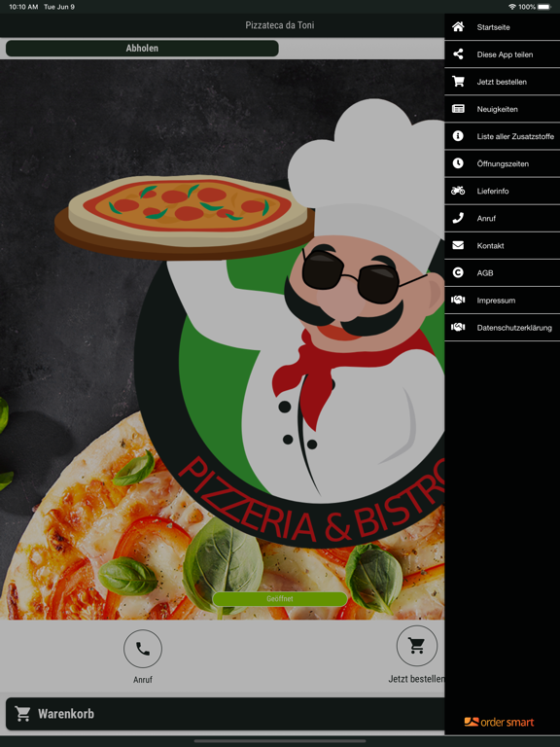
Task: Click the envelope icon beside Kontakt
Action: point(458,245)
